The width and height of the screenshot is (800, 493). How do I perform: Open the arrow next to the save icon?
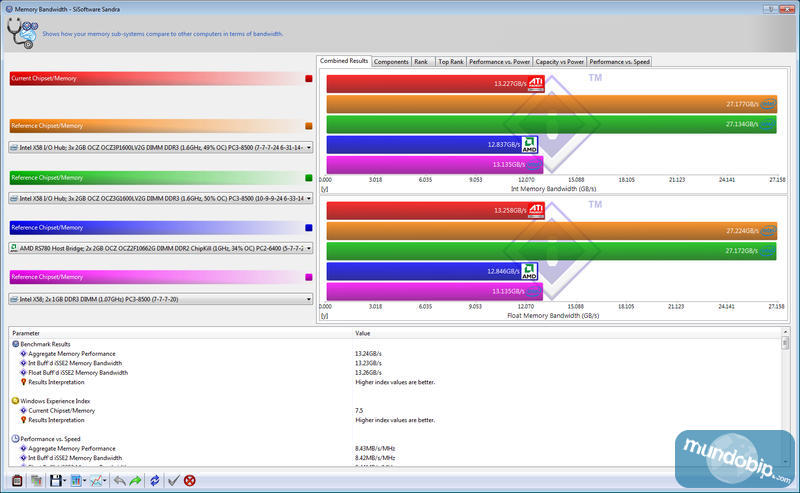click(64, 481)
